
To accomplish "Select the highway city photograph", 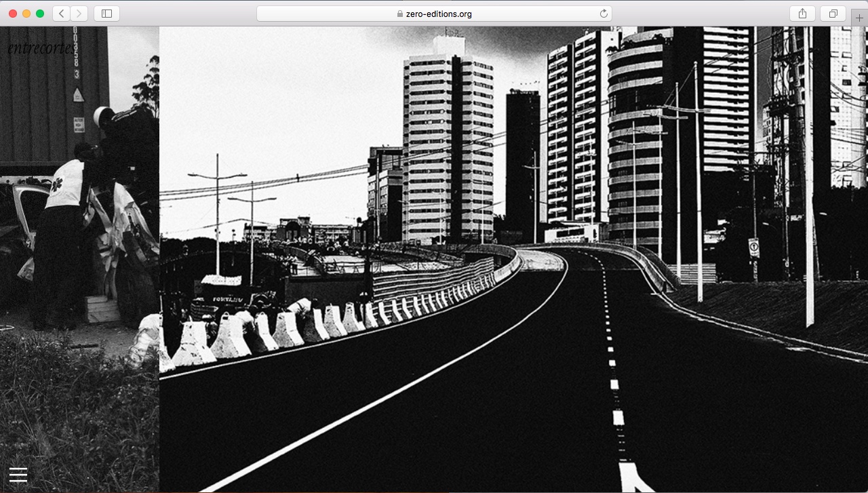I will point(513,259).
